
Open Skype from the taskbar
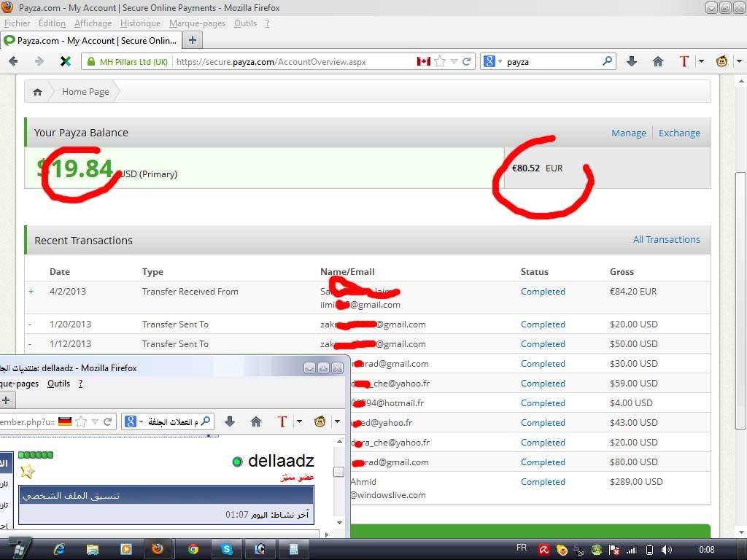coord(226,549)
